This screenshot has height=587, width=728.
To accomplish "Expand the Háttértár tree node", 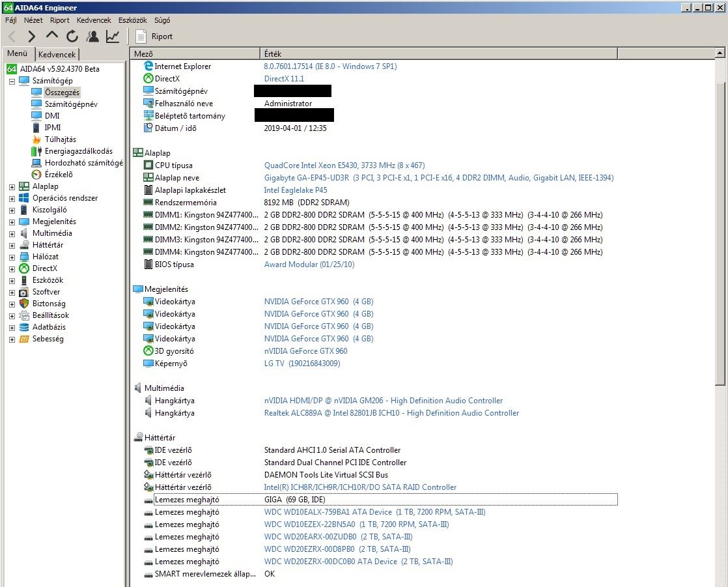I will point(12,245).
